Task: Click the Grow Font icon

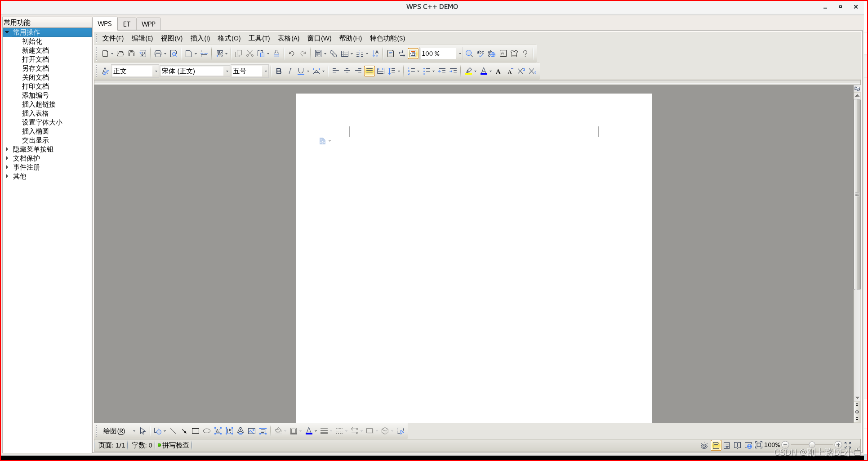Action: [499, 71]
